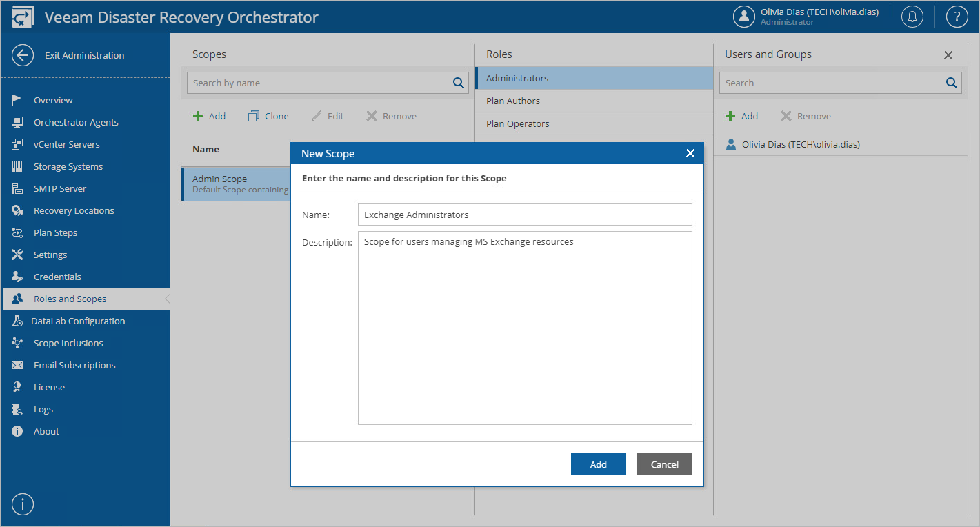Open the License page label
The image size is (980, 527).
[x=49, y=387]
